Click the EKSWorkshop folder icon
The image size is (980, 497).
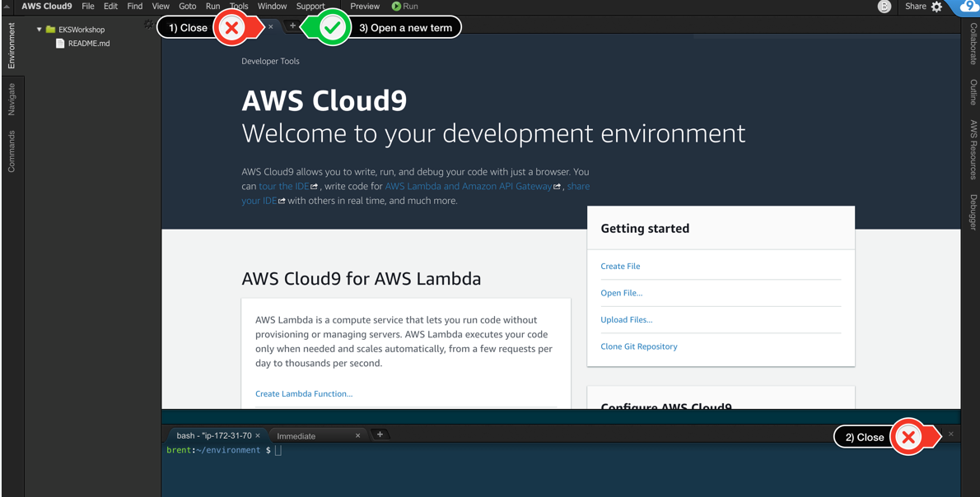point(50,30)
